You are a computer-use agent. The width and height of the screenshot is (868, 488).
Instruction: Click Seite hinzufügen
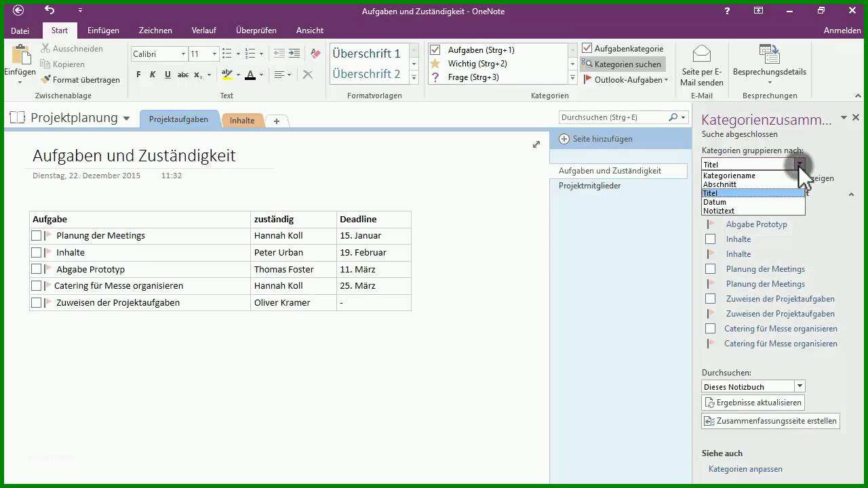point(597,139)
